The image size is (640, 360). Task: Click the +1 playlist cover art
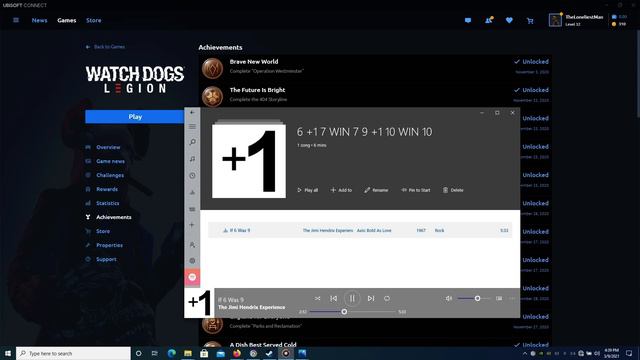249,160
